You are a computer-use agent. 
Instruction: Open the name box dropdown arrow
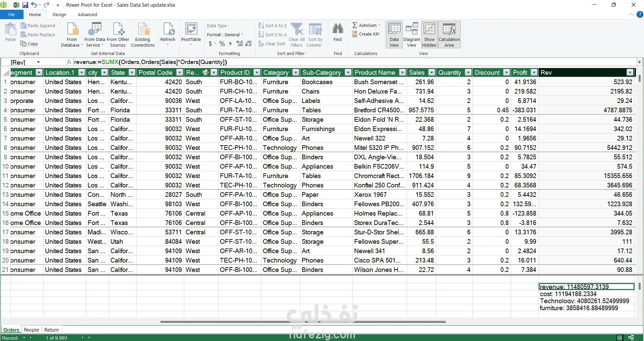[38, 62]
